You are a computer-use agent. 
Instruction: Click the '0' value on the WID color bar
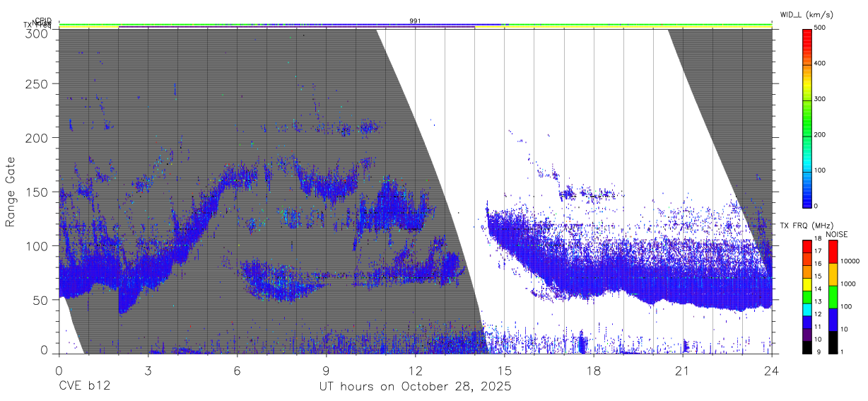[x=817, y=206]
